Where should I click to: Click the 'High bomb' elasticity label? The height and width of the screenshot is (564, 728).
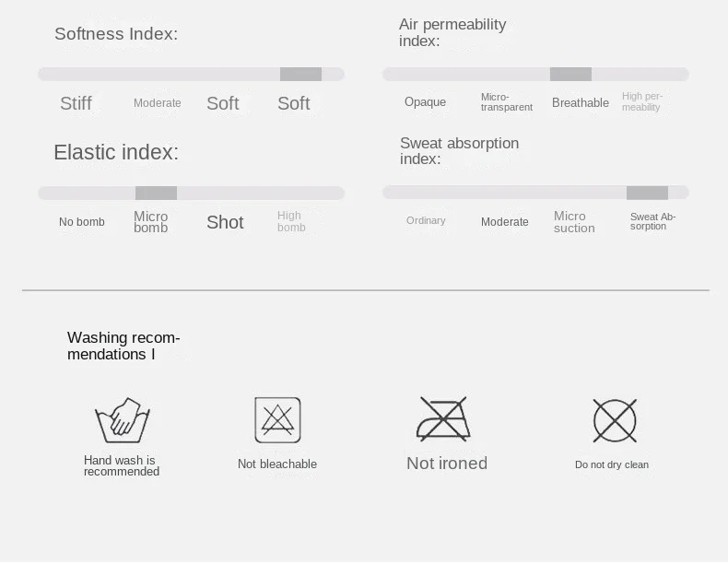(291, 221)
